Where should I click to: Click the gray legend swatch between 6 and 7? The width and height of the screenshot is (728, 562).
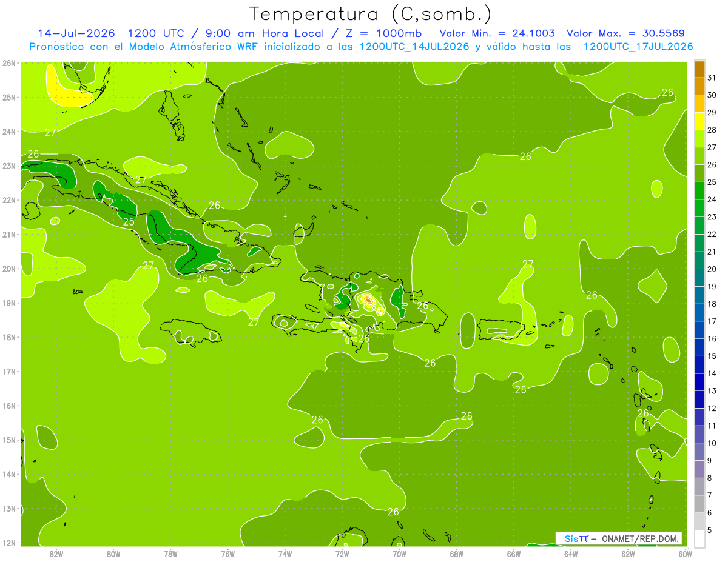(699, 504)
